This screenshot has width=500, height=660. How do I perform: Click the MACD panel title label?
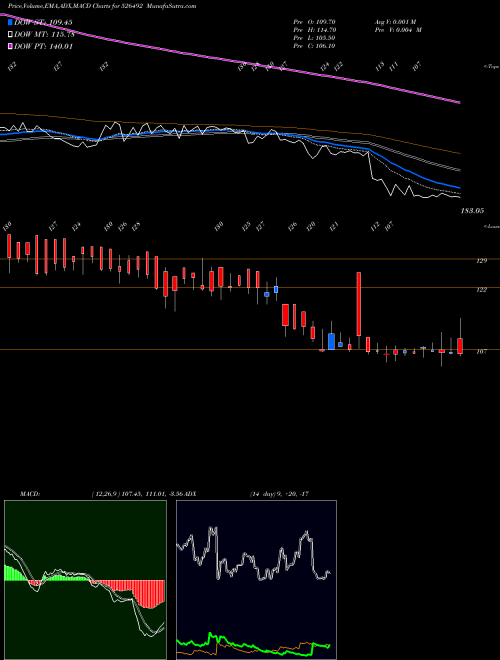click(29, 493)
